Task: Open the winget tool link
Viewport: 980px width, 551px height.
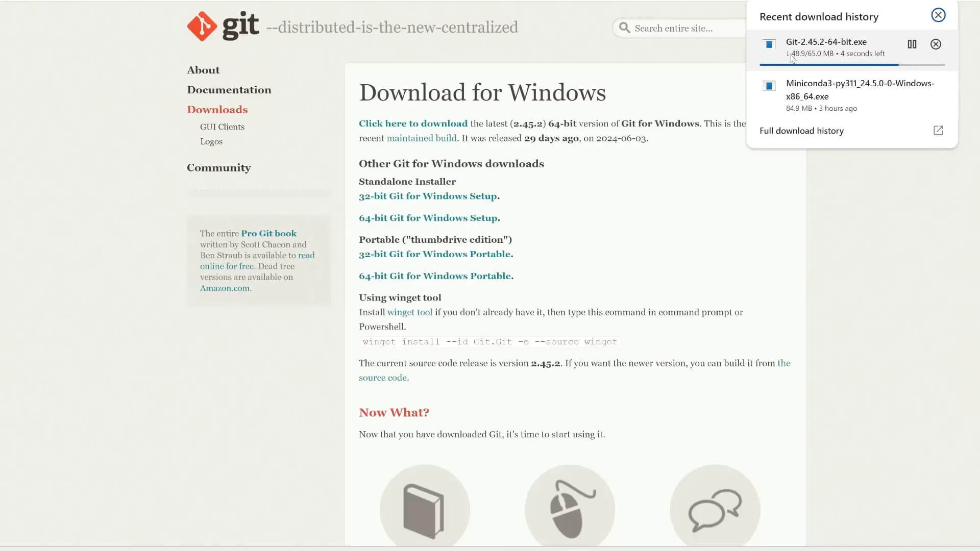Action: point(409,312)
